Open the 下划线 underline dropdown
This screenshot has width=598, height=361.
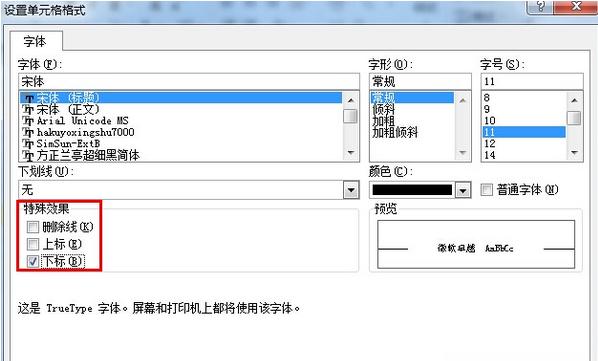pyautogui.click(x=351, y=190)
